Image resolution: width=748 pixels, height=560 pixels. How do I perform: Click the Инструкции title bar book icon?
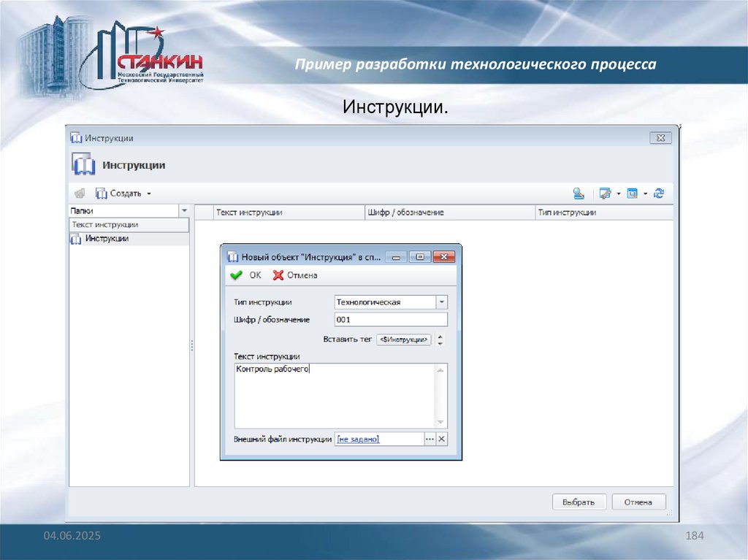[76, 138]
